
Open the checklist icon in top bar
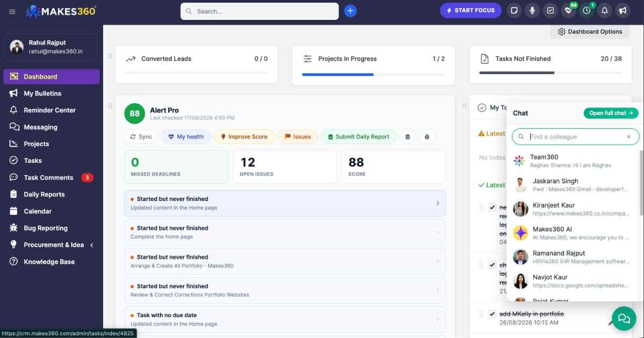550,10
